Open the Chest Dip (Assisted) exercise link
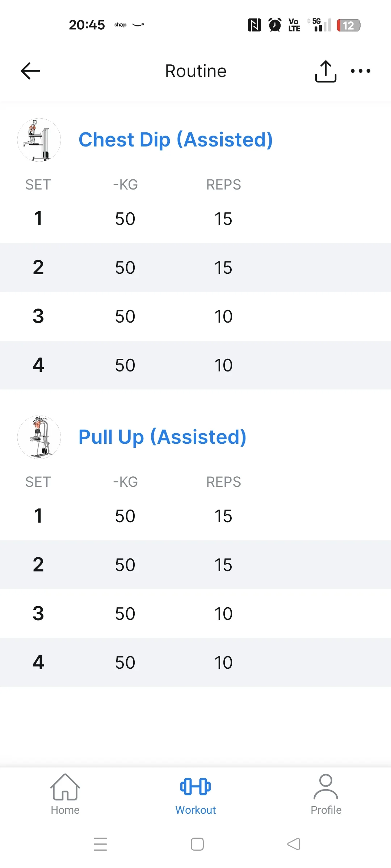Image resolution: width=391 pixels, height=868 pixels. point(176,140)
